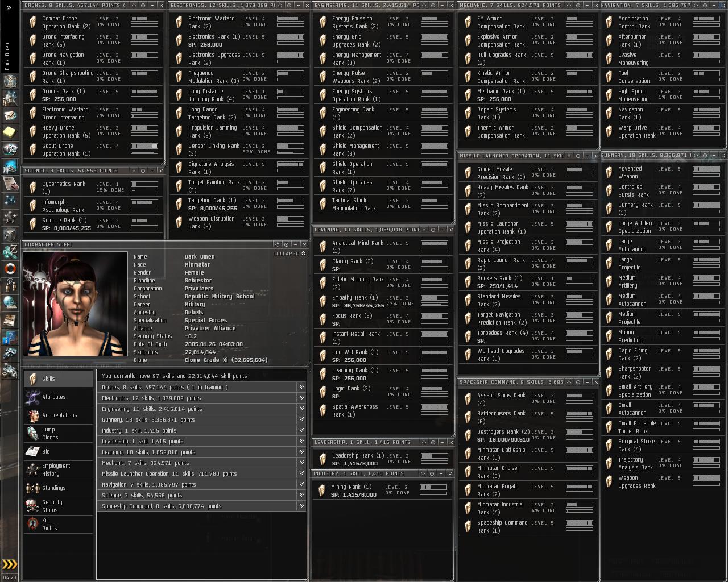Viewport: 728px width, 582px height.
Task: Click the circle icon in Character Sheet header
Action: (x=286, y=244)
